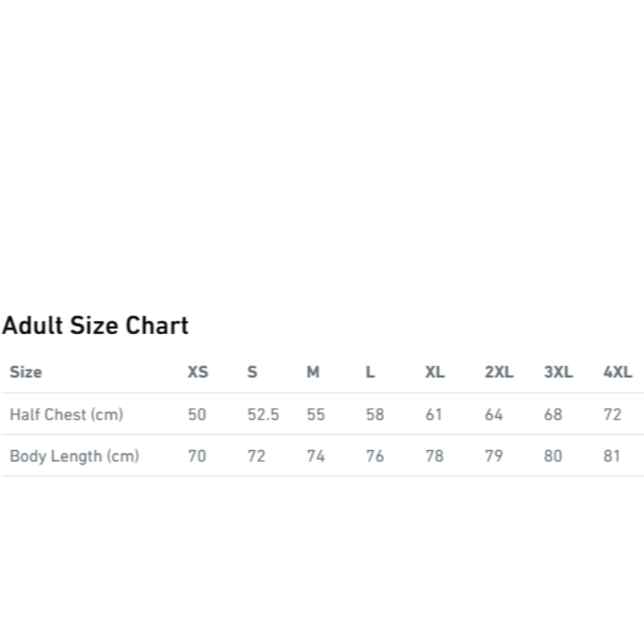The width and height of the screenshot is (644, 644).
Task: Click body length value 79 for 2XL
Action: tap(493, 456)
